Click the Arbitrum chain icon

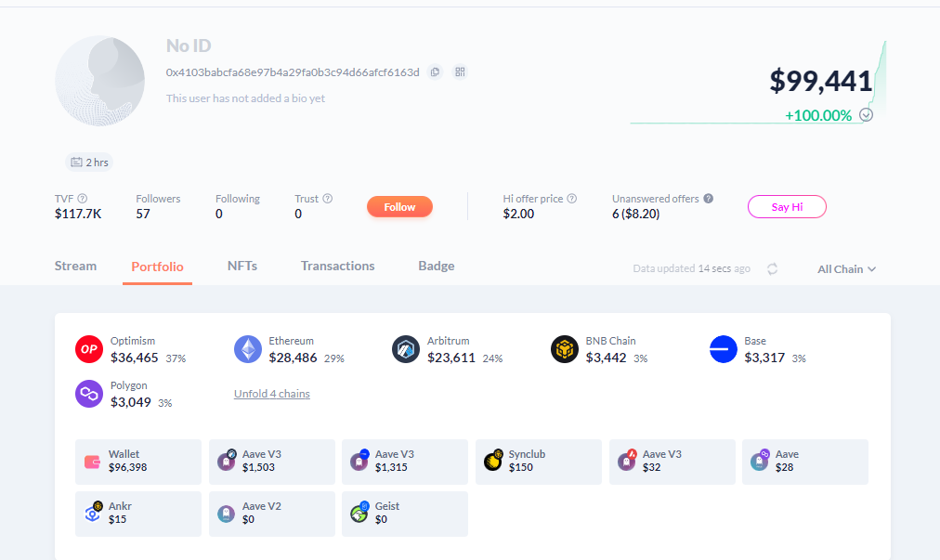tap(406, 349)
